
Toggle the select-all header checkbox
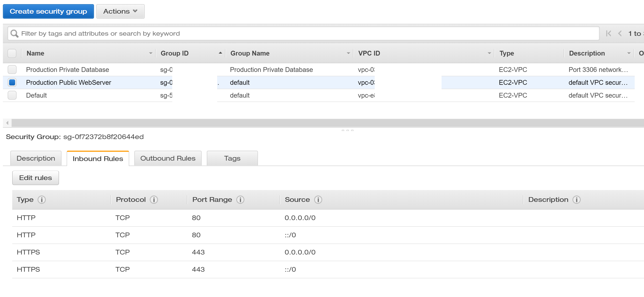[x=12, y=53]
